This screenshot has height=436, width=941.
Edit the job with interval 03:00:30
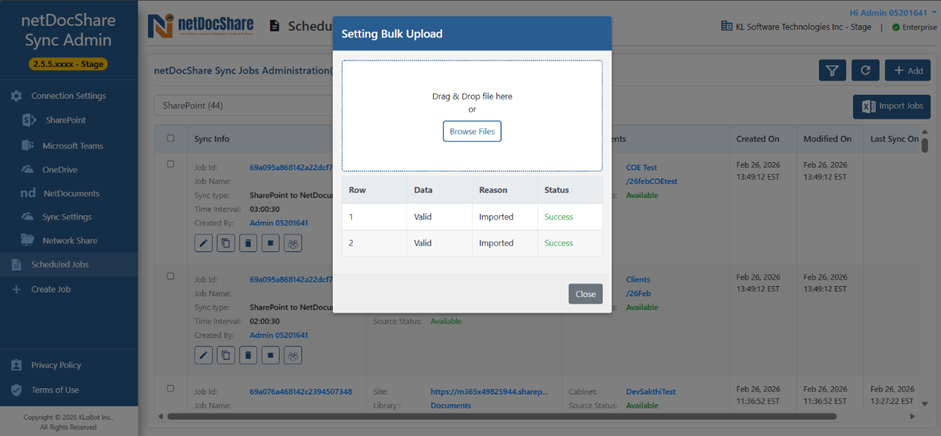[x=203, y=243]
